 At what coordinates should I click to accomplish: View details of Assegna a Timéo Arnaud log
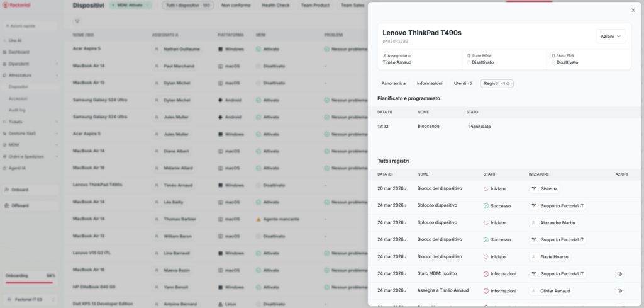tap(619, 291)
